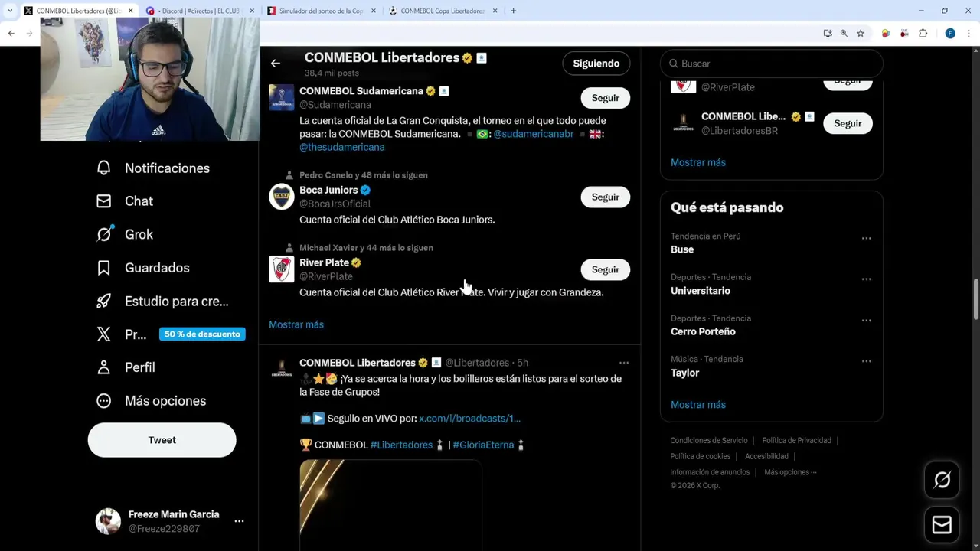980x551 pixels.
Task: Open a new browser tab
Action: pos(513,11)
